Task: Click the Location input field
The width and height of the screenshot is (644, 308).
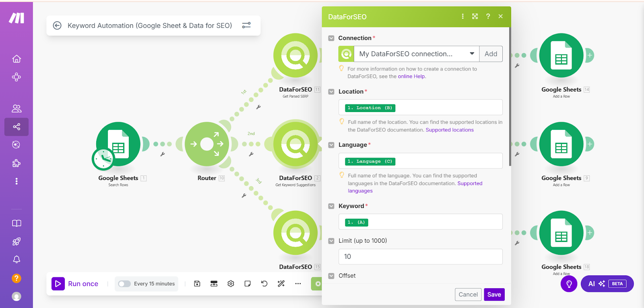Action: pyautogui.click(x=421, y=107)
